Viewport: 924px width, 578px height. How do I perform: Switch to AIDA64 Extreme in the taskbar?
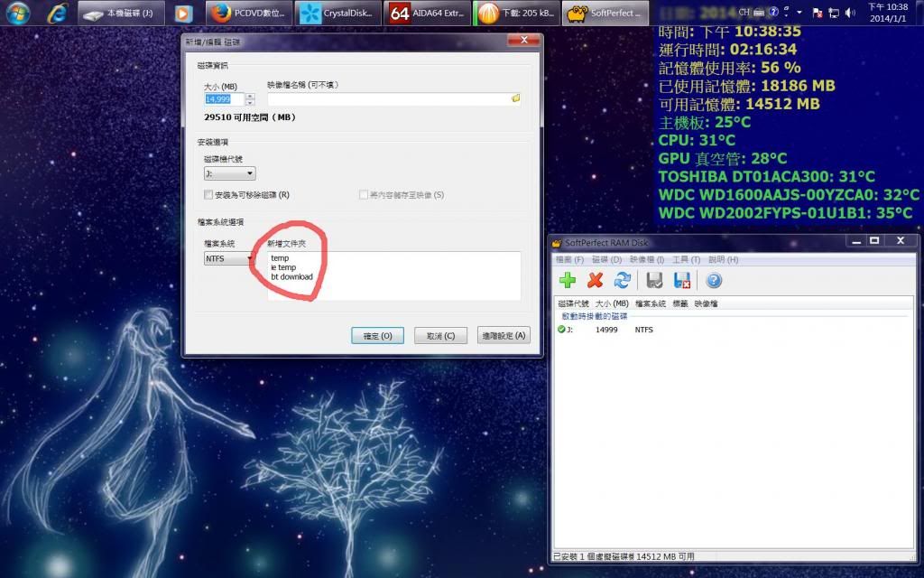pos(427,13)
